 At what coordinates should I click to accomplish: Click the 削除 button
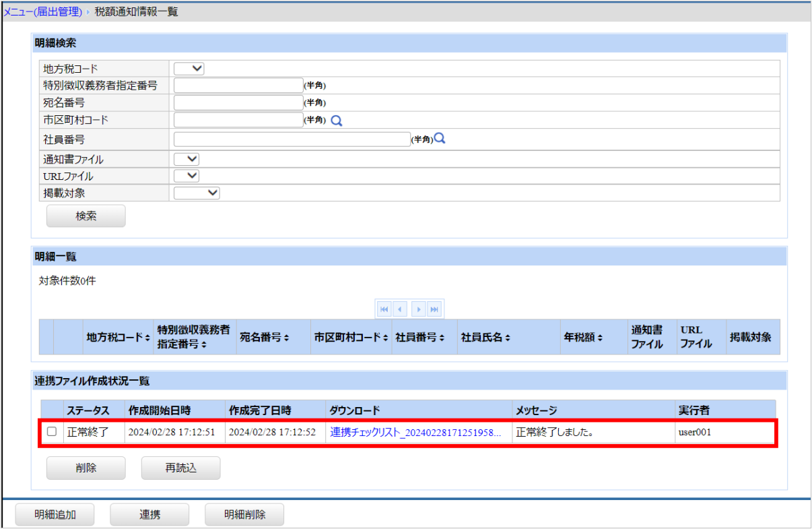pos(86,468)
